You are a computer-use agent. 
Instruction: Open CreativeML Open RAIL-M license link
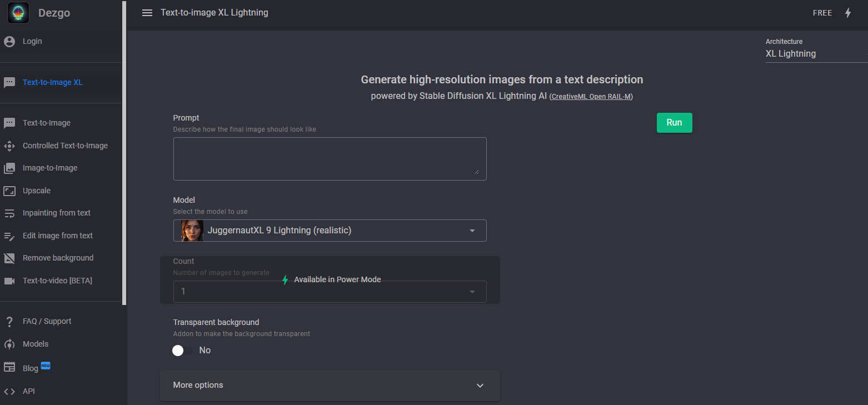pyautogui.click(x=591, y=97)
